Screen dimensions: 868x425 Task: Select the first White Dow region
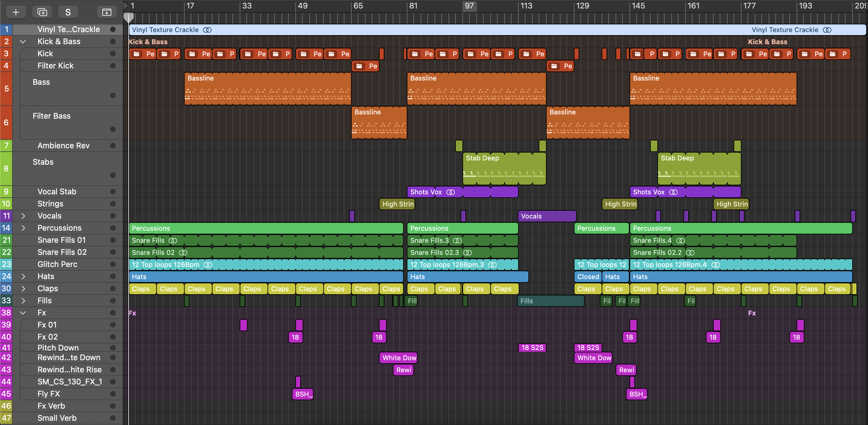399,357
